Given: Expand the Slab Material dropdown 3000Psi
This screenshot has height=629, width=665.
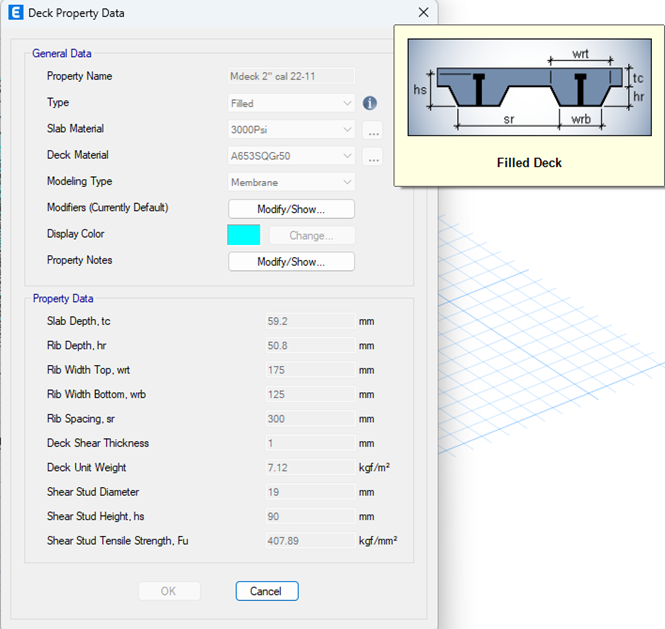Looking at the screenshot, I should pos(291,130).
